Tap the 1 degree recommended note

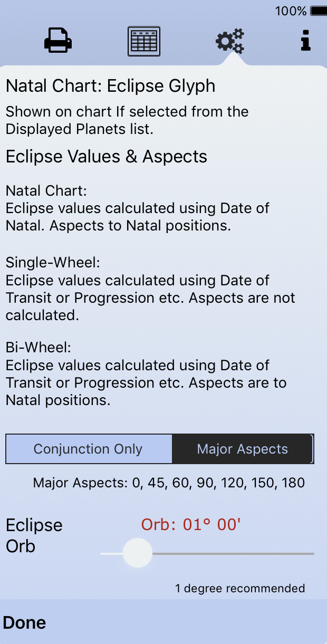point(240,588)
